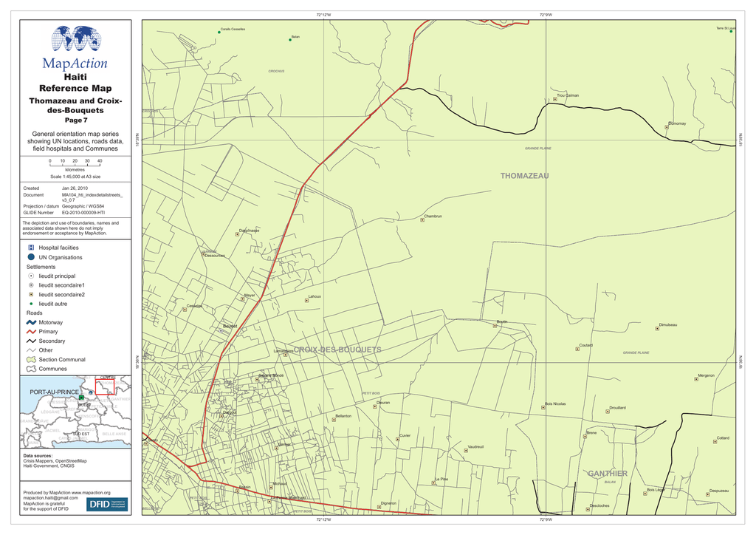Click the 'Le Pine' settlement label
The width and height of the screenshot is (756, 535).
pyautogui.click(x=441, y=479)
